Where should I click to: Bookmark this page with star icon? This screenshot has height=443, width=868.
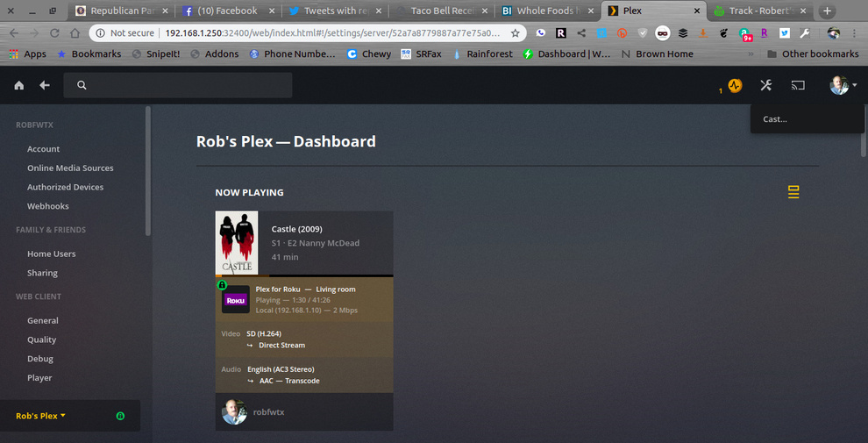(x=515, y=33)
